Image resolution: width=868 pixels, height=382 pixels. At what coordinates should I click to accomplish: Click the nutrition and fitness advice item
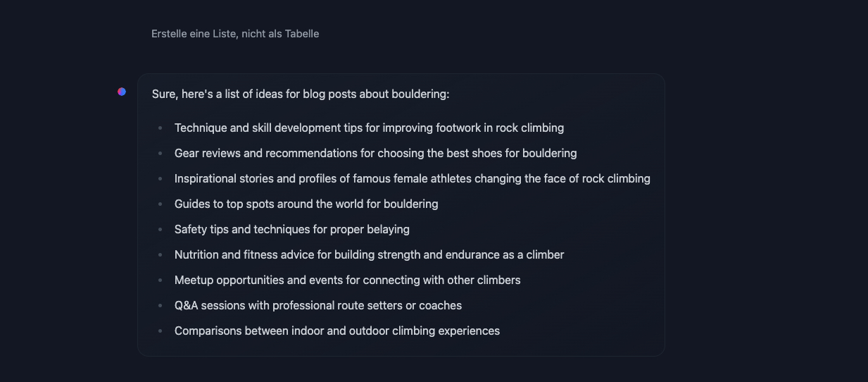tap(369, 255)
